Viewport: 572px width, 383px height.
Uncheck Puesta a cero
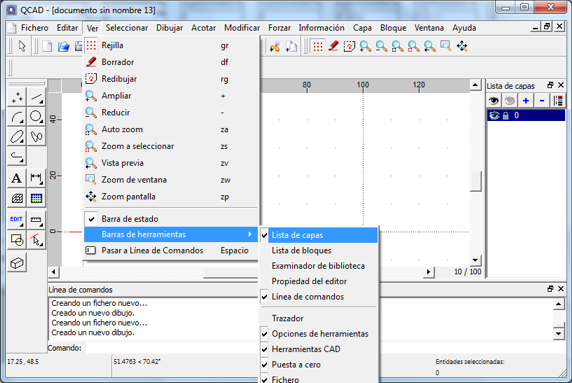tap(319, 364)
